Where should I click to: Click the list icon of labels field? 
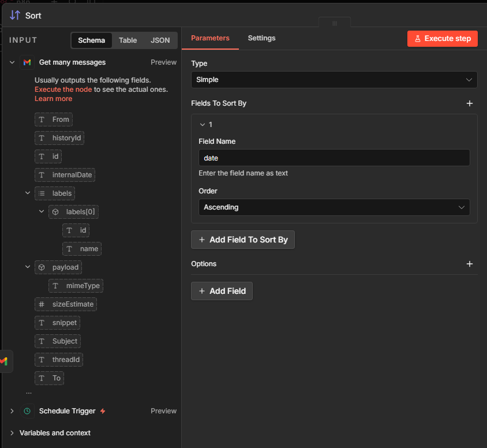[42, 193]
